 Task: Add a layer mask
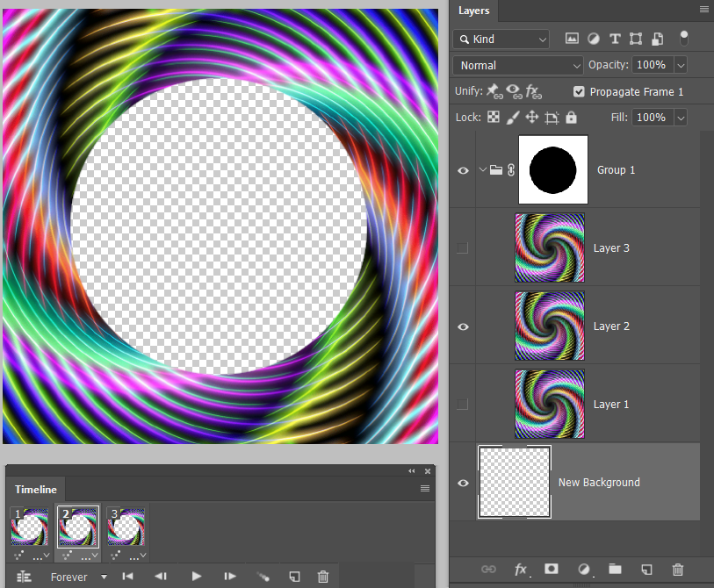tap(551, 569)
